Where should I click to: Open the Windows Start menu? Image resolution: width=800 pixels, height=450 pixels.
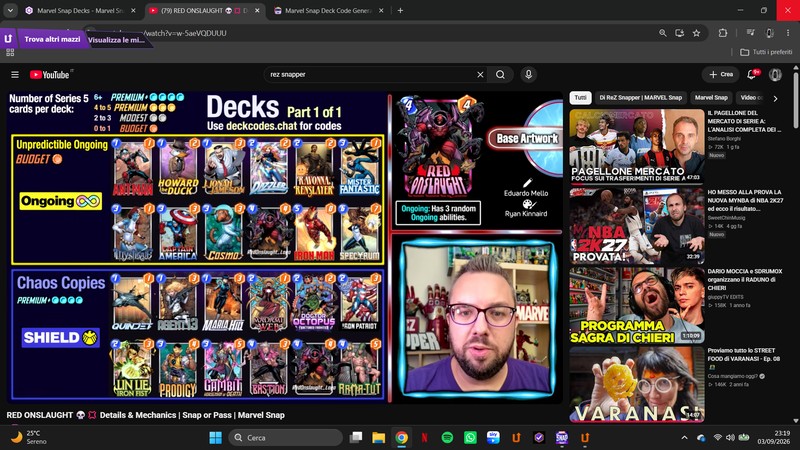click(x=215, y=438)
